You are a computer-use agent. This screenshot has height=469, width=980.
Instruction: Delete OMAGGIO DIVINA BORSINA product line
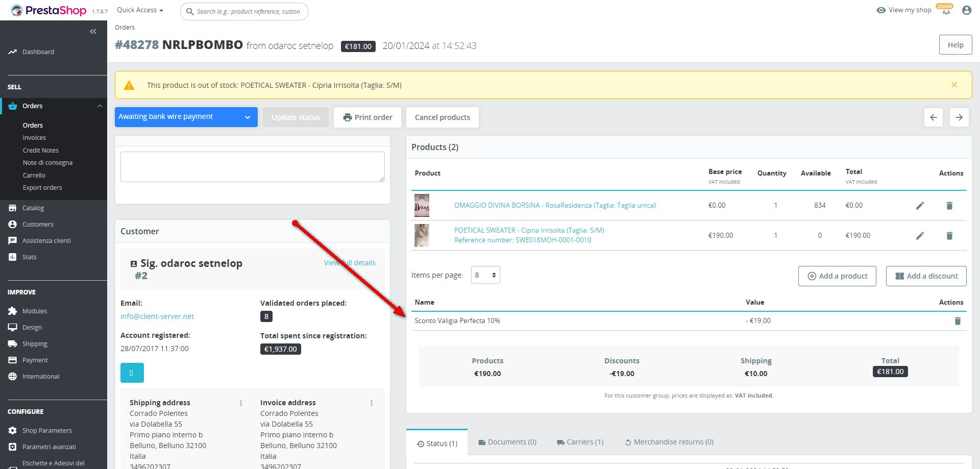pos(949,206)
